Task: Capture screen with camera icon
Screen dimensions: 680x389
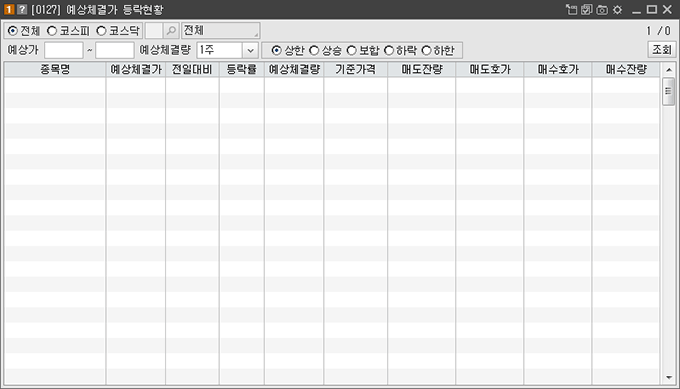Action: point(602,10)
